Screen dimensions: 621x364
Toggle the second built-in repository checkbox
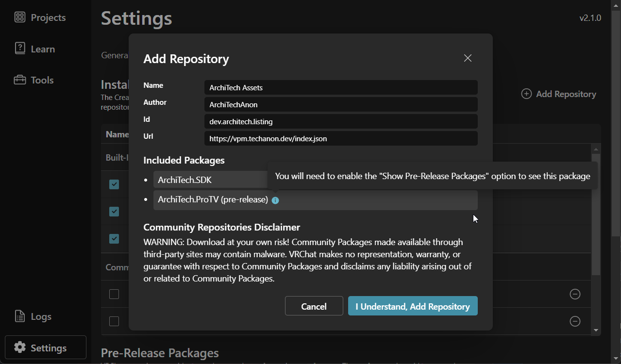point(114,212)
